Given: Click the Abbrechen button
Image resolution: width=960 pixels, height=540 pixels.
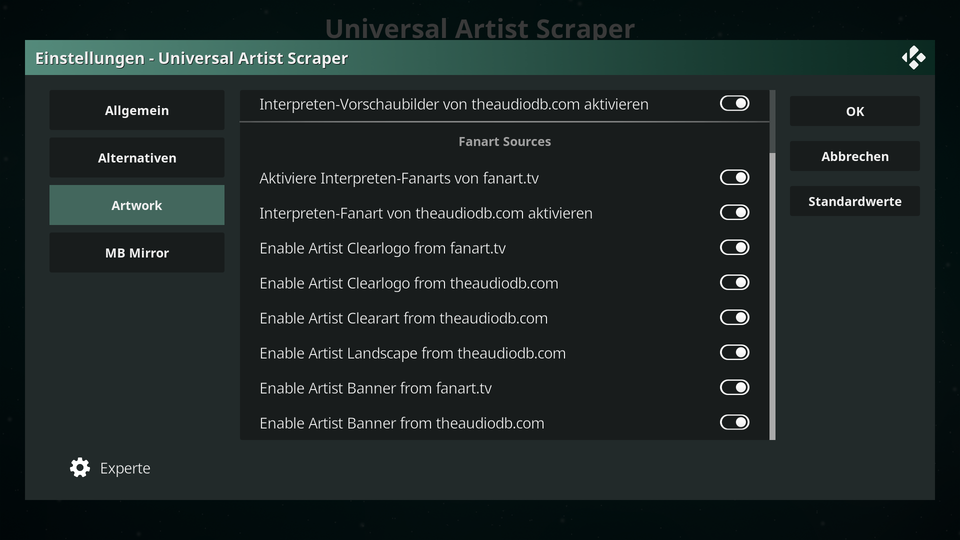Looking at the screenshot, I should 855,156.
